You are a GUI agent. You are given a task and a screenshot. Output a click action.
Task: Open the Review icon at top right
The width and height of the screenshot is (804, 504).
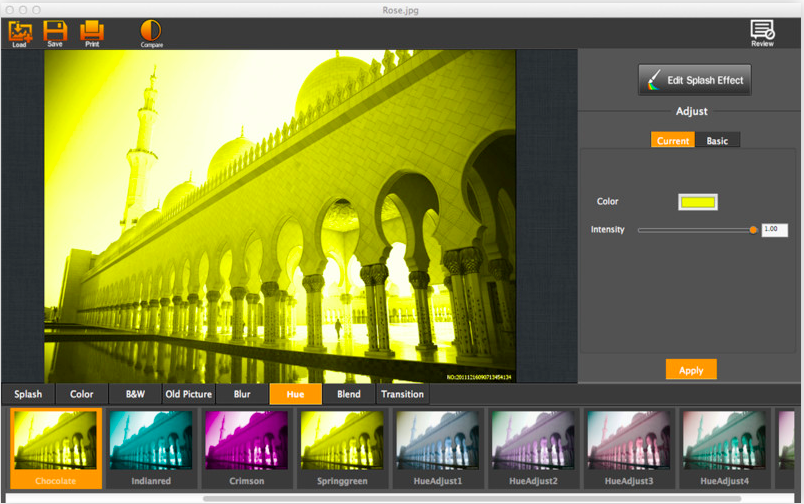click(762, 31)
